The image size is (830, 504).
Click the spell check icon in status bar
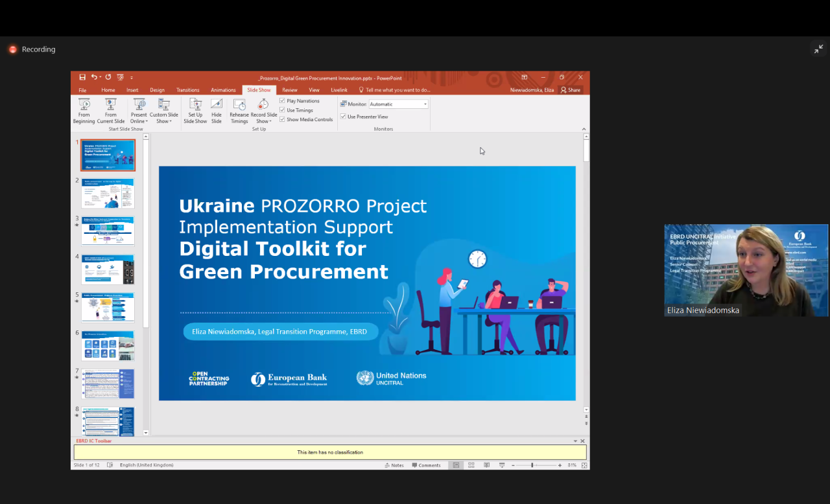pos(110,465)
